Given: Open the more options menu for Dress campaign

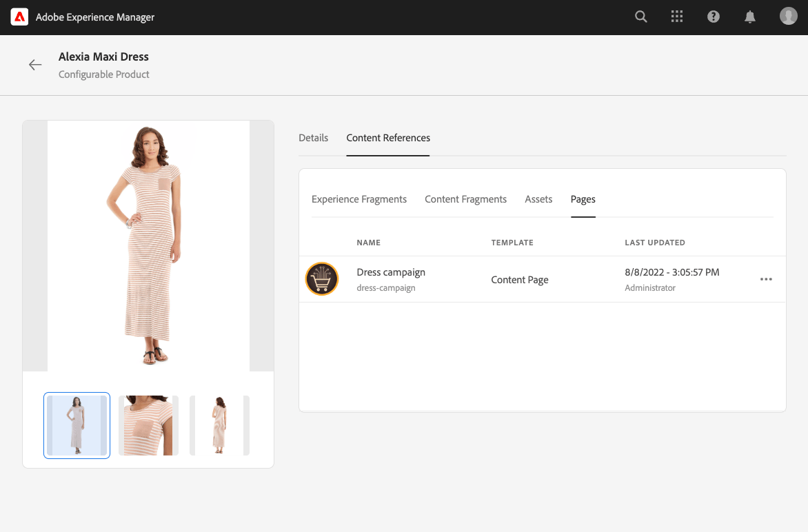Looking at the screenshot, I should tap(766, 279).
